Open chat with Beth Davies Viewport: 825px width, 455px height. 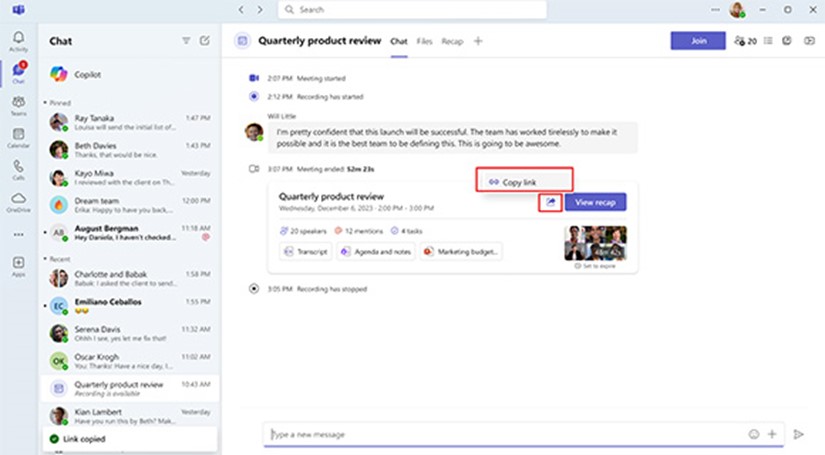coord(129,150)
